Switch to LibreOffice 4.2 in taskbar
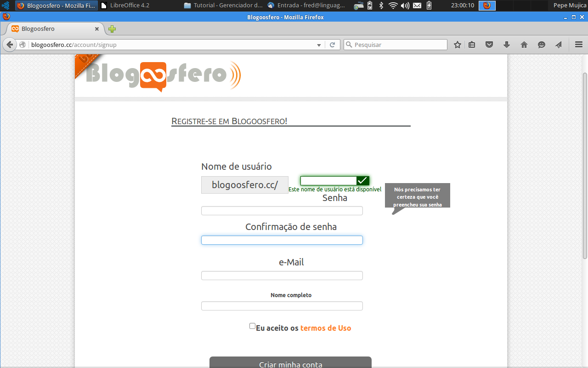 (129, 6)
